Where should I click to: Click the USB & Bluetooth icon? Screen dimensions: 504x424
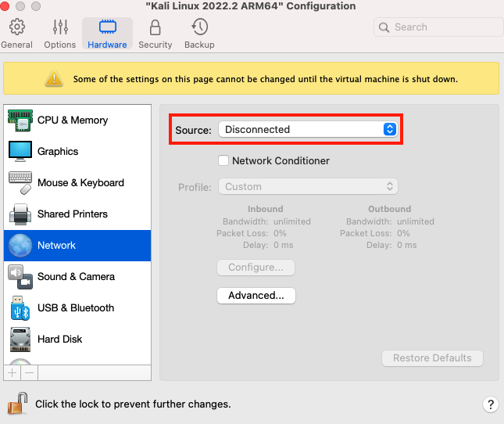pos(20,308)
